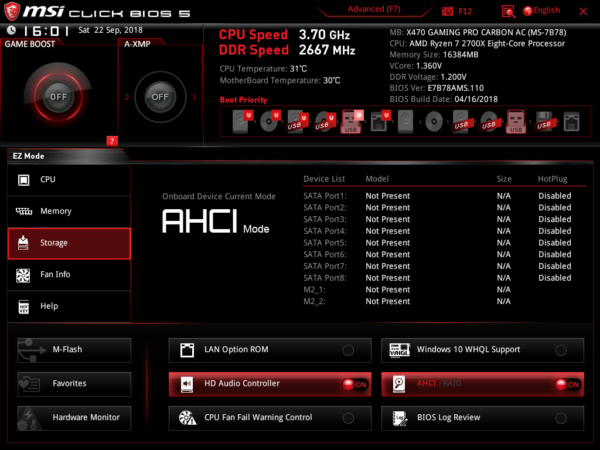Select the UEFI USB CD/DVD boot icon
The width and height of the screenshot is (600, 450).
pyautogui.click(x=325, y=122)
